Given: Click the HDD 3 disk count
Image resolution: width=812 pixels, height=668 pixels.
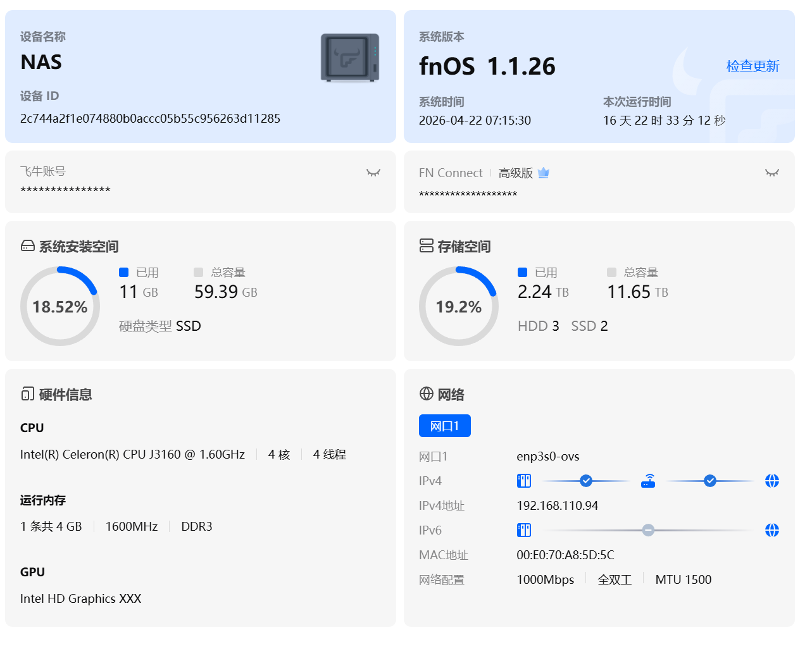Looking at the screenshot, I should [539, 326].
